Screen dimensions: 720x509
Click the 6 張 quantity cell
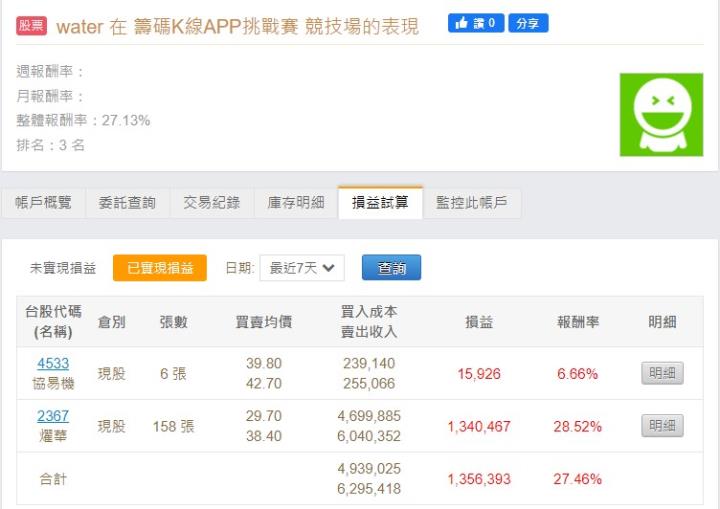click(174, 374)
